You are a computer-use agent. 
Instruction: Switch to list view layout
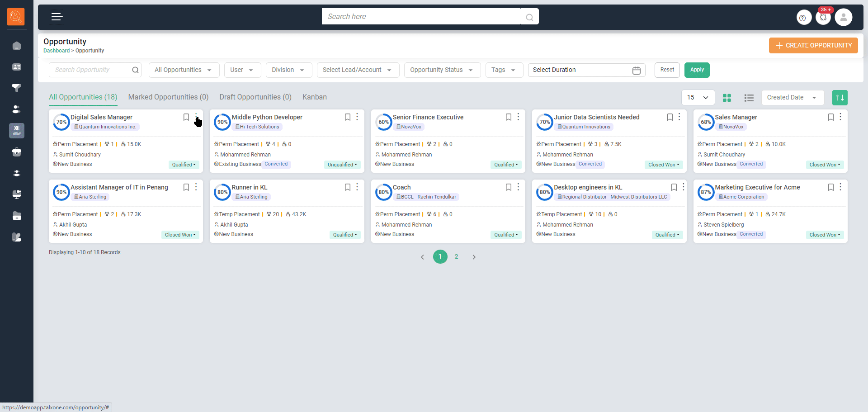[749, 98]
